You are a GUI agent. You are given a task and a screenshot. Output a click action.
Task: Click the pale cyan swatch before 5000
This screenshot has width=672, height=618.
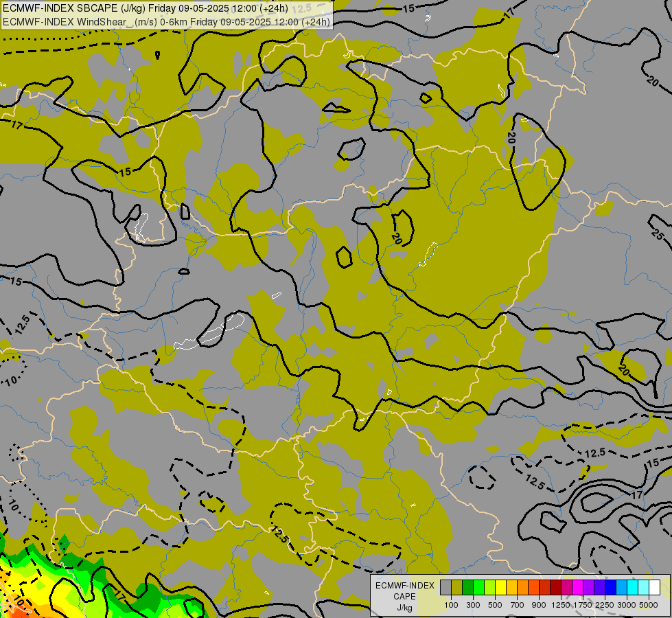[644, 588]
